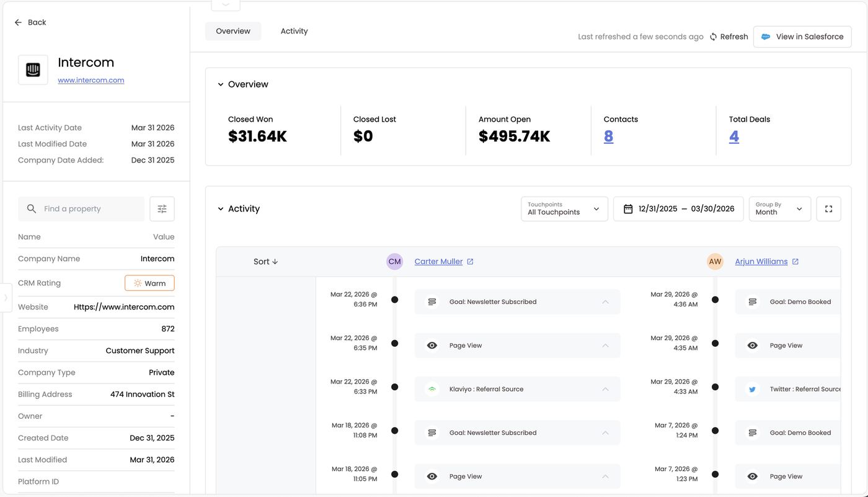This screenshot has width=868, height=497.
Task: Click the Back arrow icon
Action: click(x=18, y=22)
